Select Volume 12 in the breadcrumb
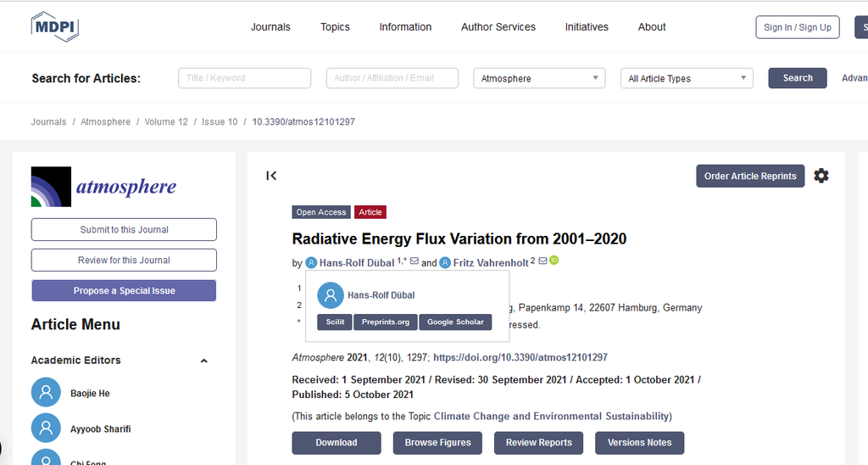This screenshot has width=868, height=465. [x=166, y=122]
